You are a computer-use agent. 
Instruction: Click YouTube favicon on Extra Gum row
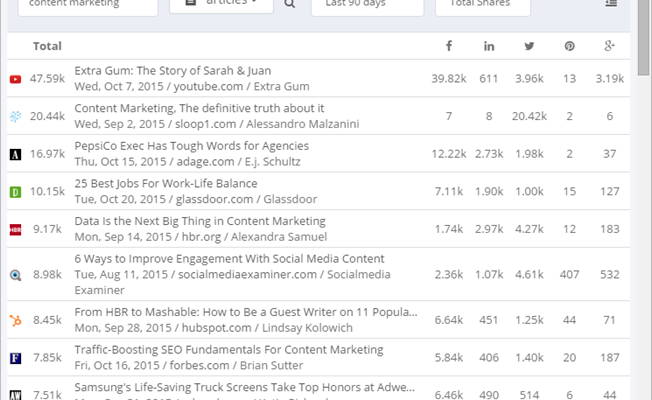click(x=15, y=79)
